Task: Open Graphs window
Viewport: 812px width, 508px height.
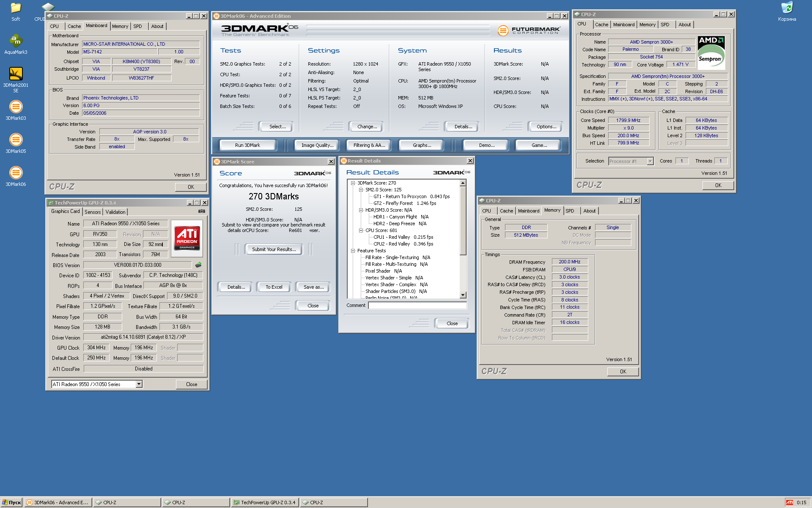Action: 422,145
